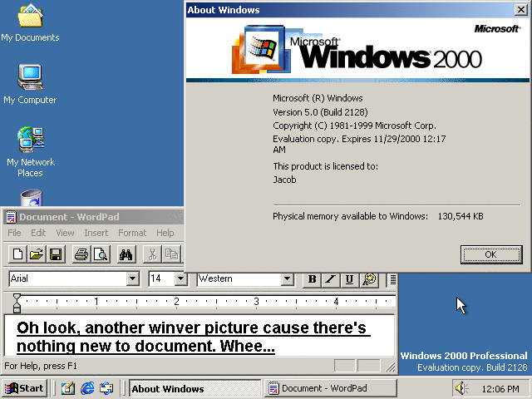Click inside the Arial font name field
Image resolution: width=532 pixels, height=399 pixels.
[68, 279]
